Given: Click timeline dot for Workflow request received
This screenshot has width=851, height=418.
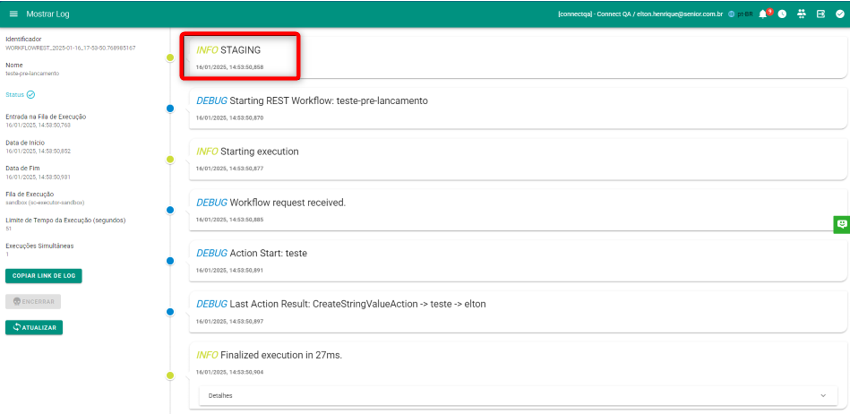Looking at the screenshot, I should 170,210.
